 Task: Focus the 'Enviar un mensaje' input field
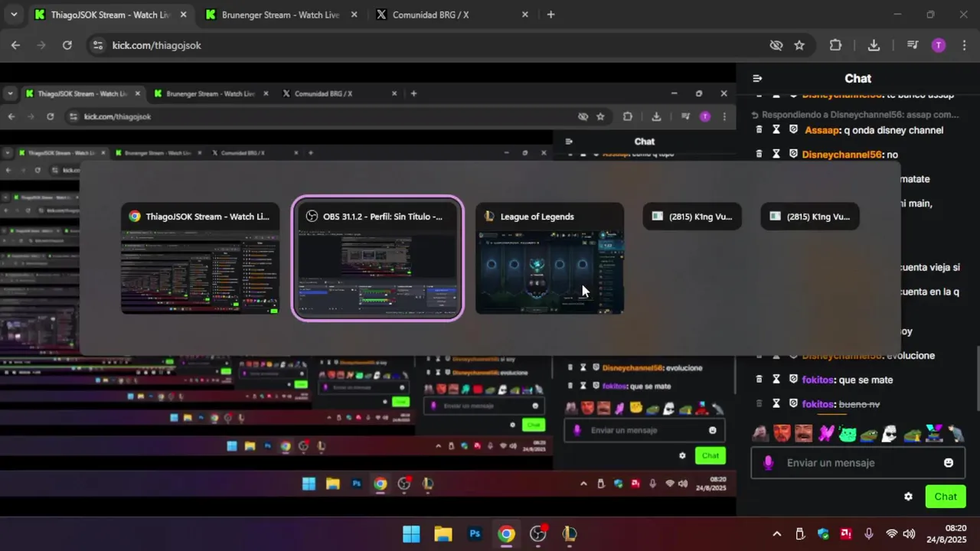[857, 463]
